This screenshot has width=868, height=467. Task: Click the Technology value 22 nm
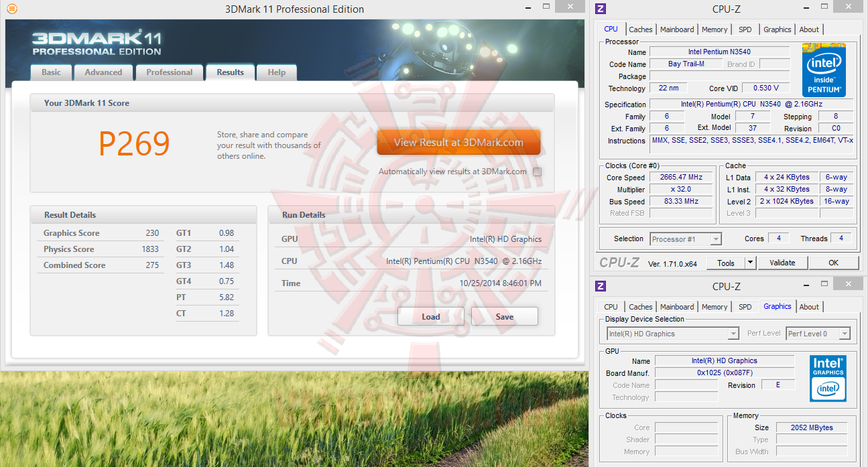coord(668,88)
